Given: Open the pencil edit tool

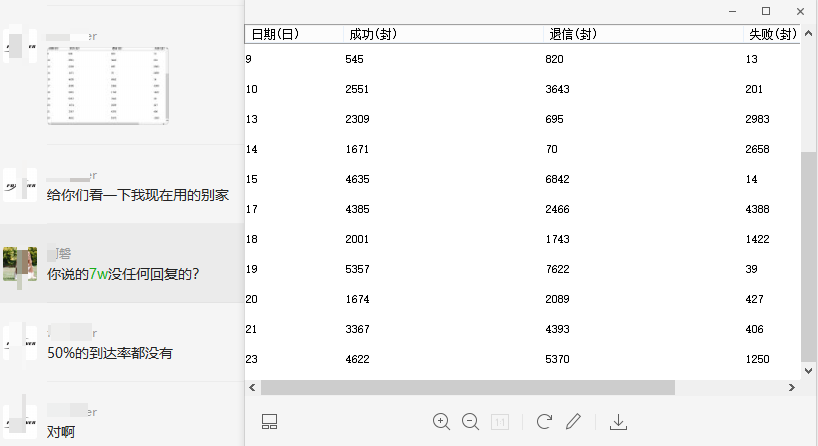Looking at the screenshot, I should 573,421.
